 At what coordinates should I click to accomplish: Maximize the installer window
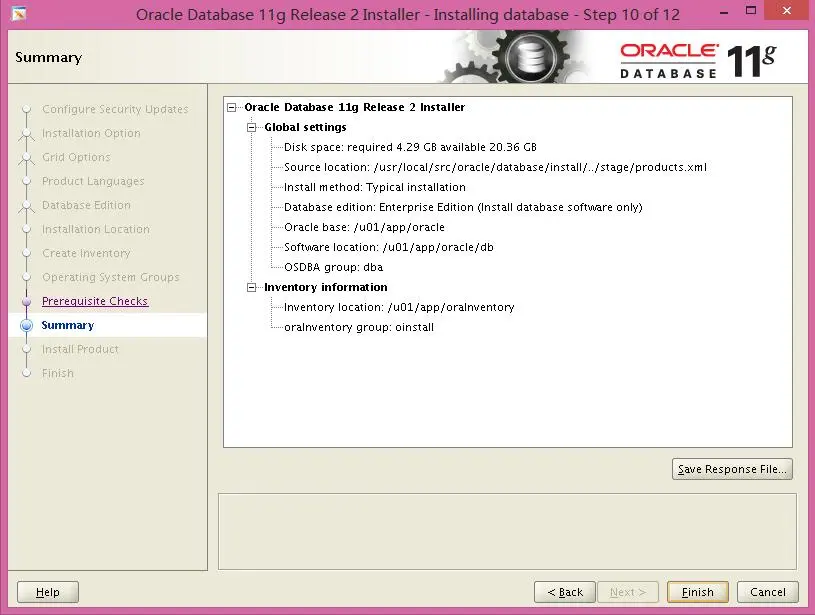pos(751,10)
